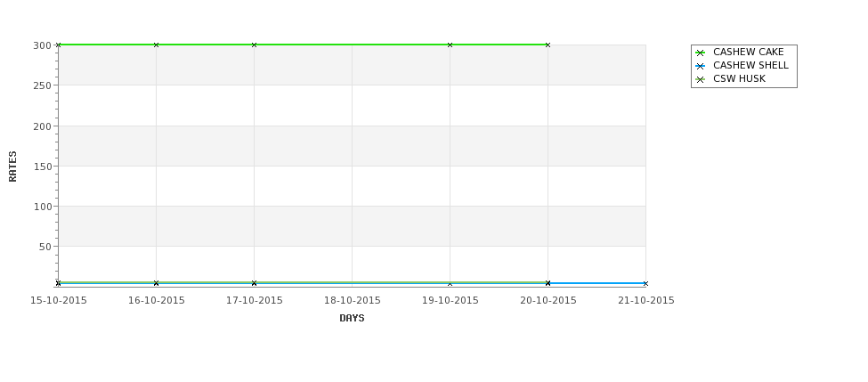The width and height of the screenshot is (868, 382).
Task: Click the CASHEW CAKE legend marker
Action: (x=700, y=53)
